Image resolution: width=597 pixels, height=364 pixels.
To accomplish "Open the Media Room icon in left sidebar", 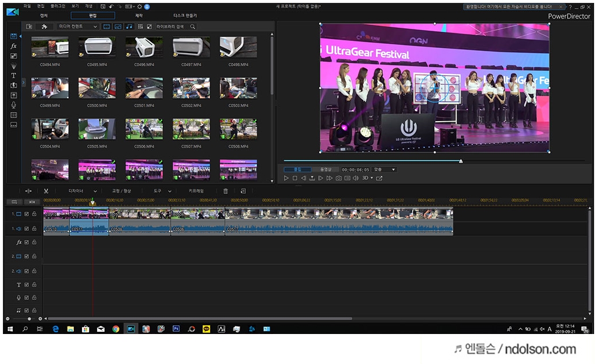I will point(14,36).
